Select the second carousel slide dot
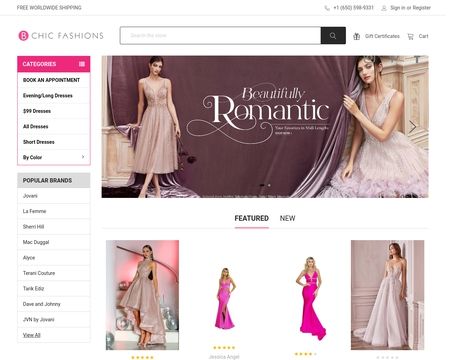Viewport: 450px width, 360px height. tap(269, 185)
